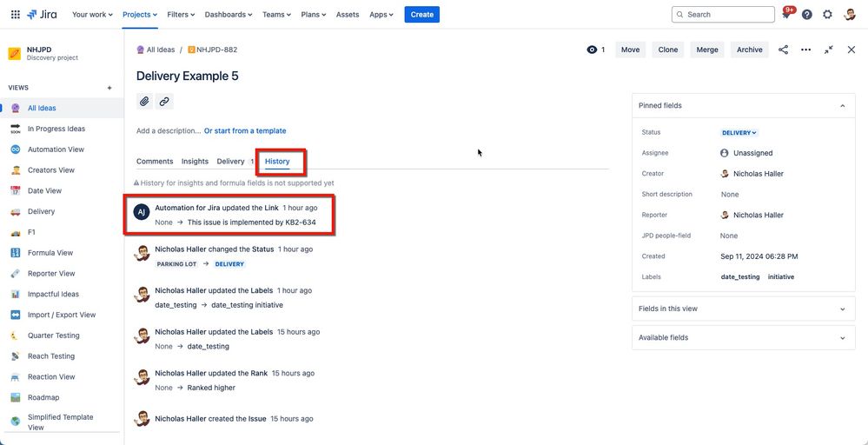868x445 pixels.
Task: Open the Apps dropdown
Action: (381, 15)
